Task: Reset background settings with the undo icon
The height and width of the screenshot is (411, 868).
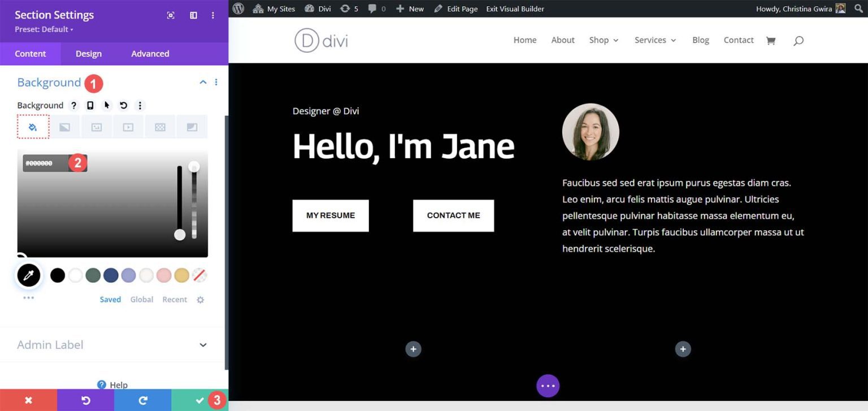Action: click(124, 105)
